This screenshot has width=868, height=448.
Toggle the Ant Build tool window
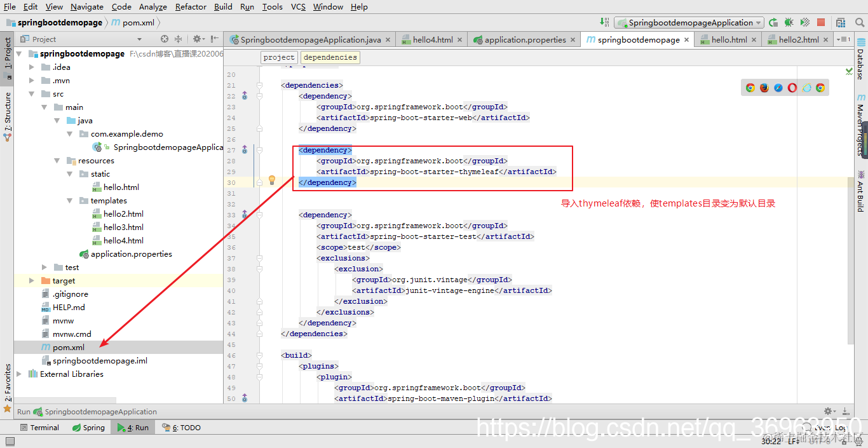coord(861,191)
